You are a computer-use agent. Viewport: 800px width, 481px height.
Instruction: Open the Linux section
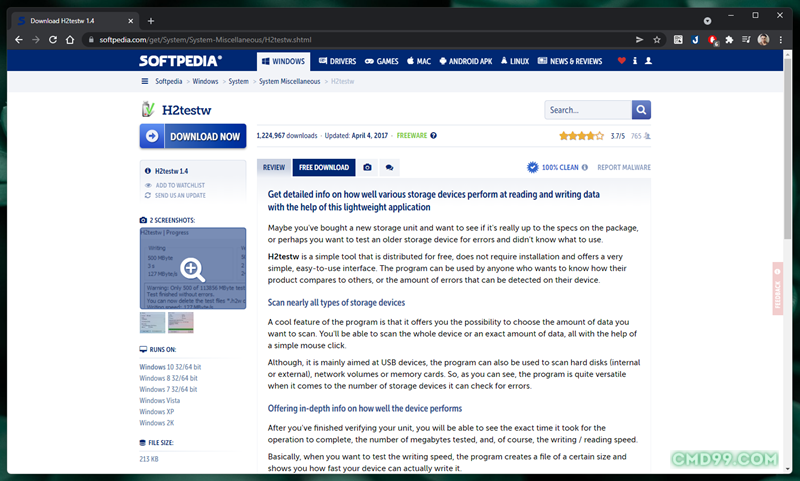tap(515, 61)
